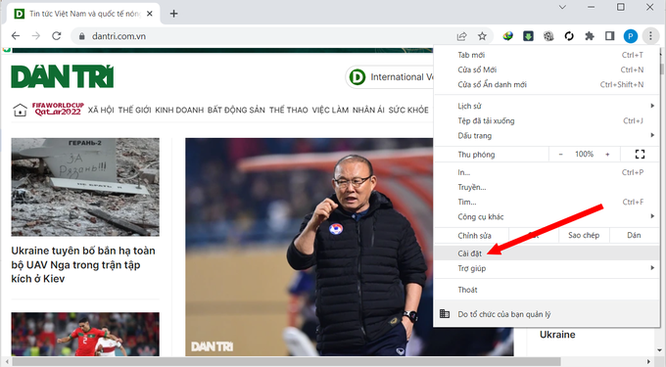Open the main coach photo article

click(309, 247)
